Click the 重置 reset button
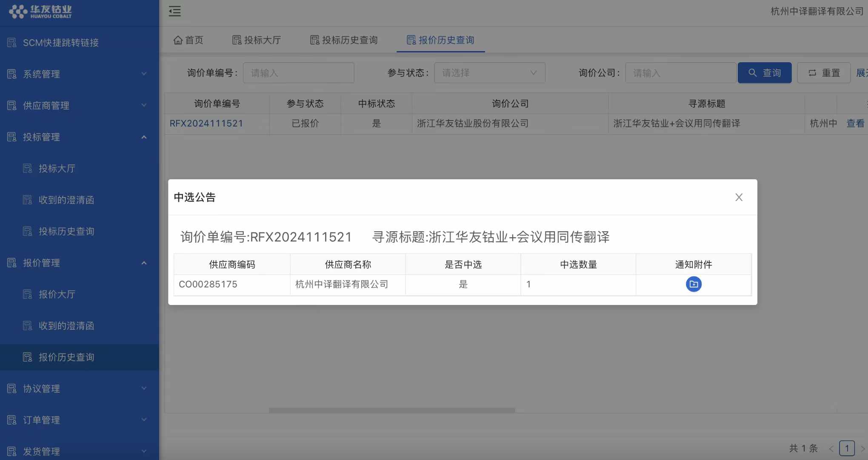Viewport: 868px width, 460px height. (x=824, y=73)
